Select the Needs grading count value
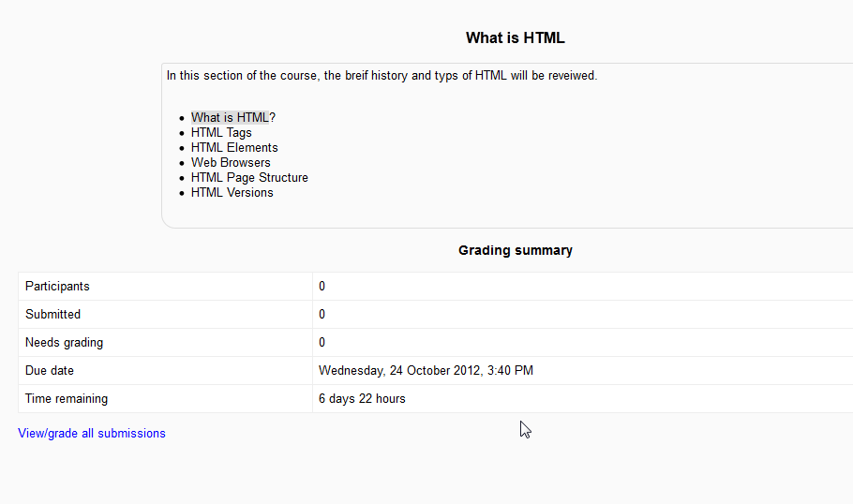Image resolution: width=853 pixels, height=504 pixels. pyautogui.click(x=322, y=343)
